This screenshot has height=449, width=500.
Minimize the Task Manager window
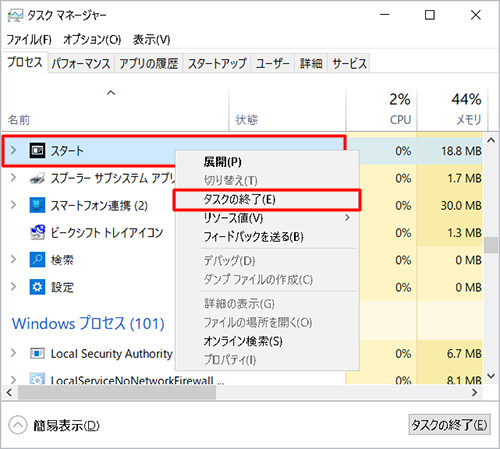(x=385, y=15)
